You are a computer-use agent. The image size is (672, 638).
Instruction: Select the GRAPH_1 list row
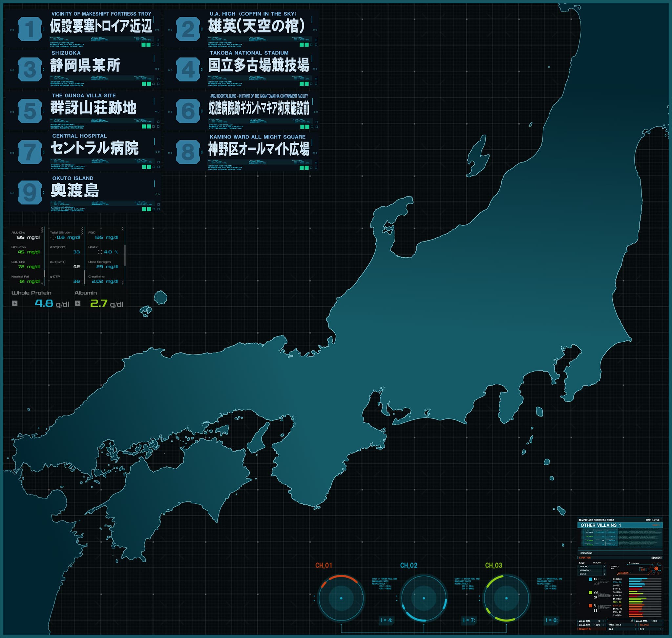[590, 574]
